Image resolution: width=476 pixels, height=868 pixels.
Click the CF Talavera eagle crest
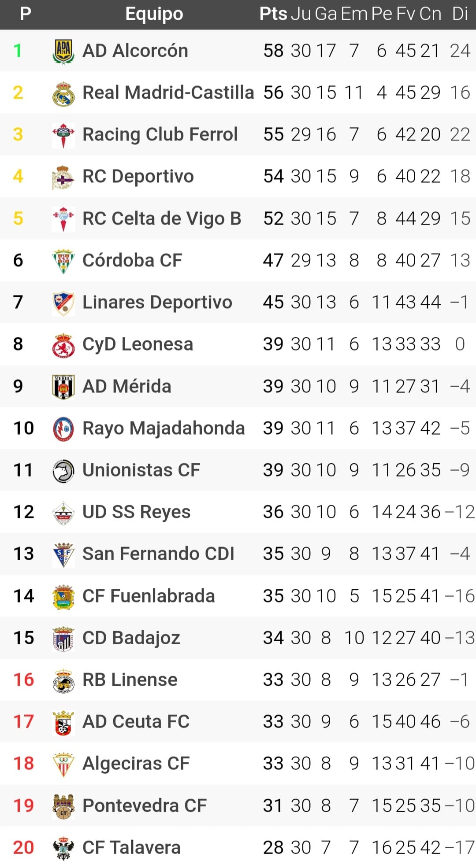pyautogui.click(x=63, y=848)
